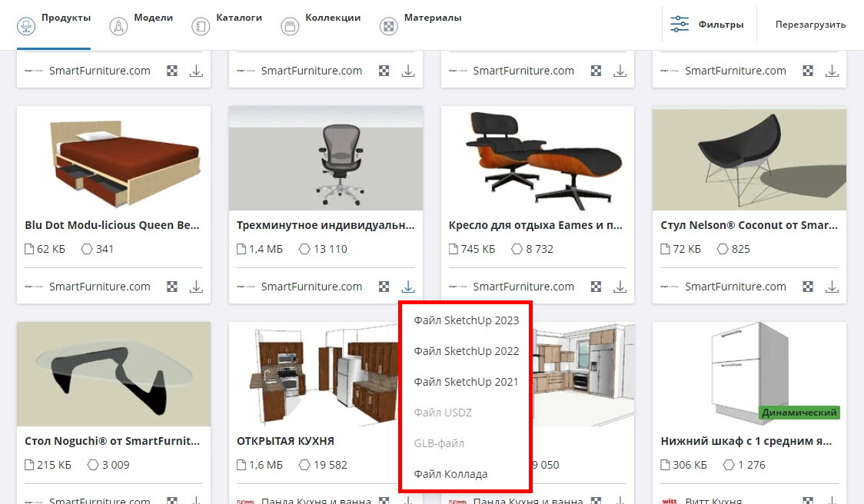The width and height of the screenshot is (864, 504).
Task: Choose Файл SketchUp 2023 from menu
Action: point(466,320)
